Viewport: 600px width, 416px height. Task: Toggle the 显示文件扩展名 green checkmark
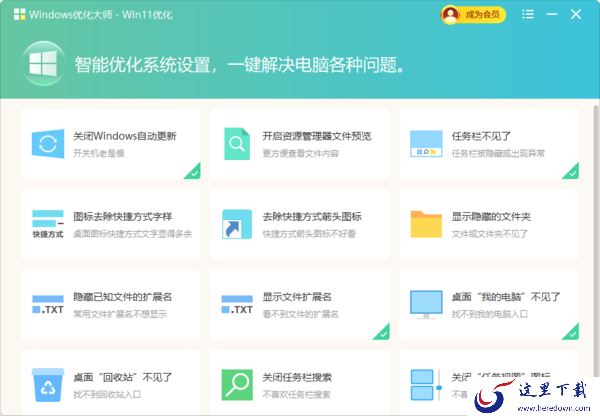tap(382, 332)
